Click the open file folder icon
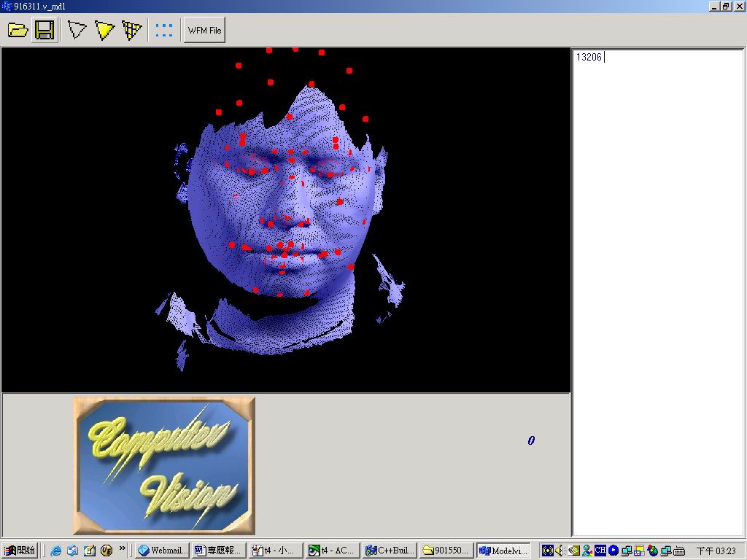The width and height of the screenshot is (747, 560). coord(18,30)
